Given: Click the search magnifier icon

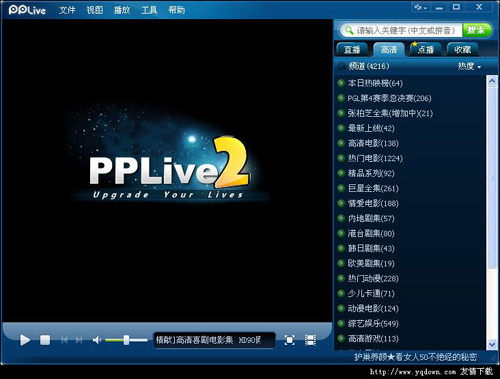Looking at the screenshot, I should click(349, 30).
